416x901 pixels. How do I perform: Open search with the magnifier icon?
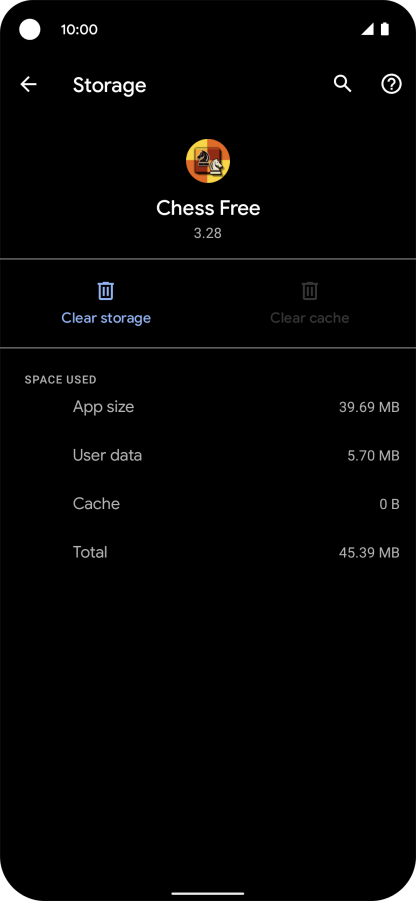(x=342, y=84)
